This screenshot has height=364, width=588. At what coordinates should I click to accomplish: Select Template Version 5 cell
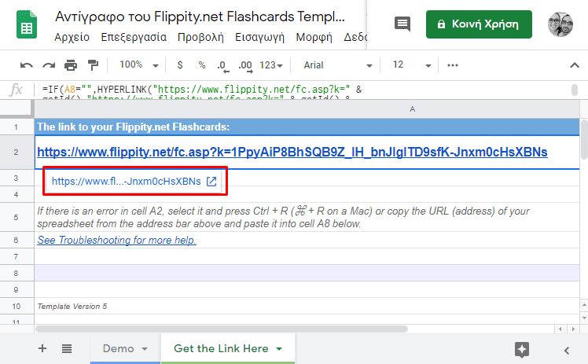[307, 307]
